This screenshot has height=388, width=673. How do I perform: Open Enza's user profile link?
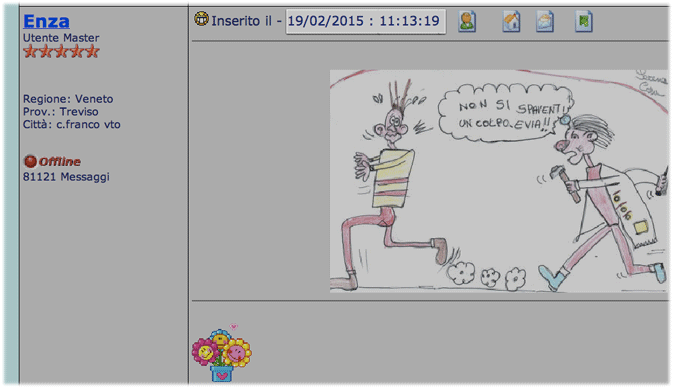(46, 21)
